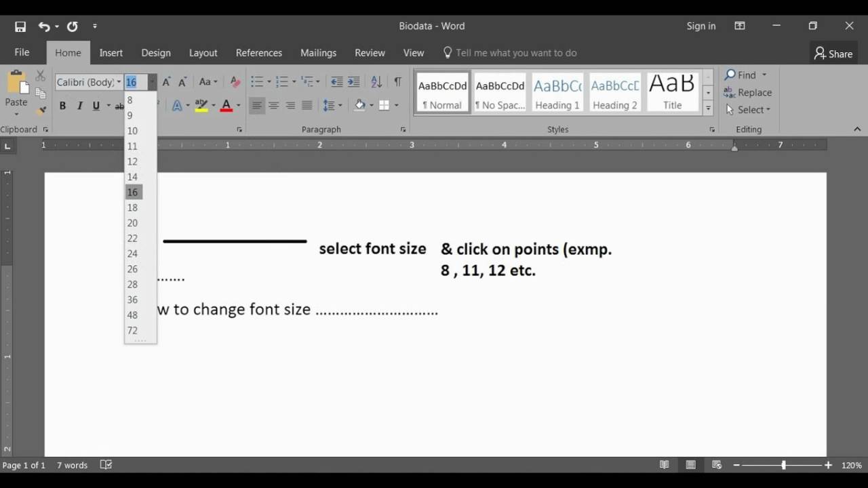Viewport: 868px width, 488px height.
Task: Switch to Web Layout view
Action: point(717,465)
